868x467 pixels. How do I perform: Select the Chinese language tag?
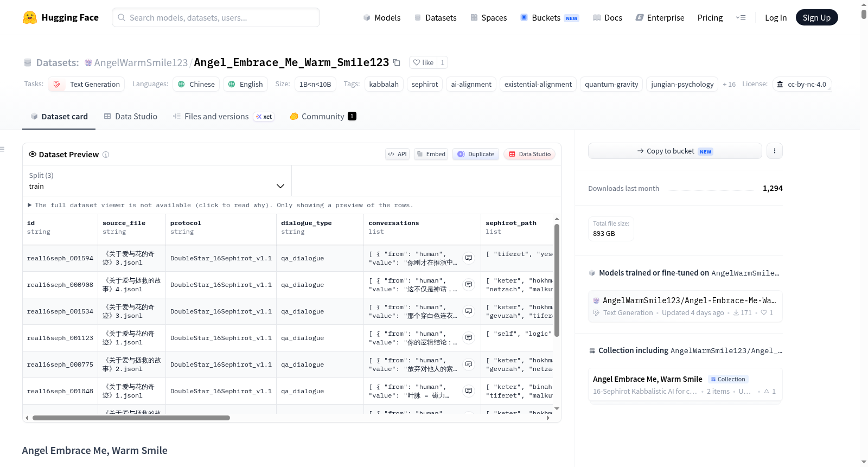pyautogui.click(x=196, y=84)
